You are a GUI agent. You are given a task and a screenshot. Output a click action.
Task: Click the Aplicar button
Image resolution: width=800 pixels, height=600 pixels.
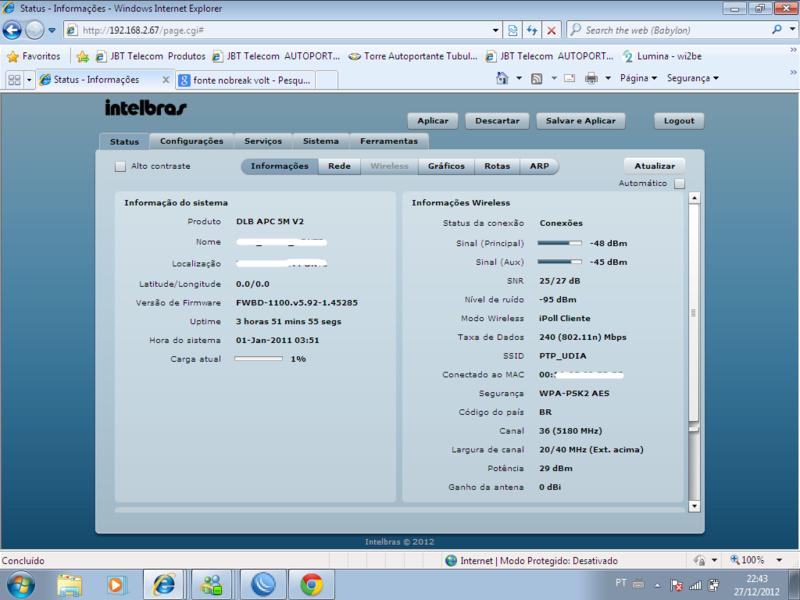(x=433, y=121)
